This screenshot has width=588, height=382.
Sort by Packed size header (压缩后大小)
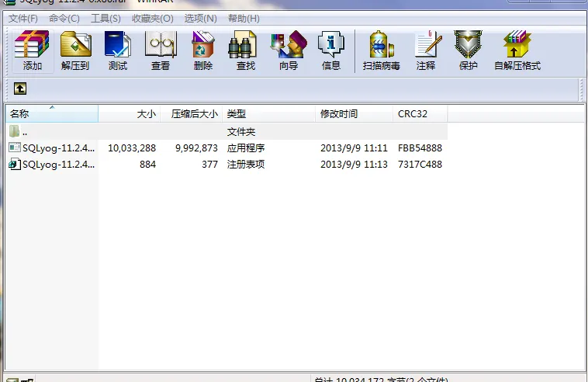tap(192, 113)
